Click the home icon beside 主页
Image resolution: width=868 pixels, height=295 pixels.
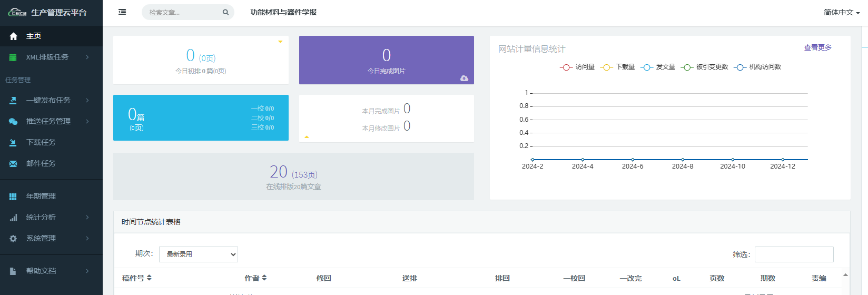(x=14, y=36)
